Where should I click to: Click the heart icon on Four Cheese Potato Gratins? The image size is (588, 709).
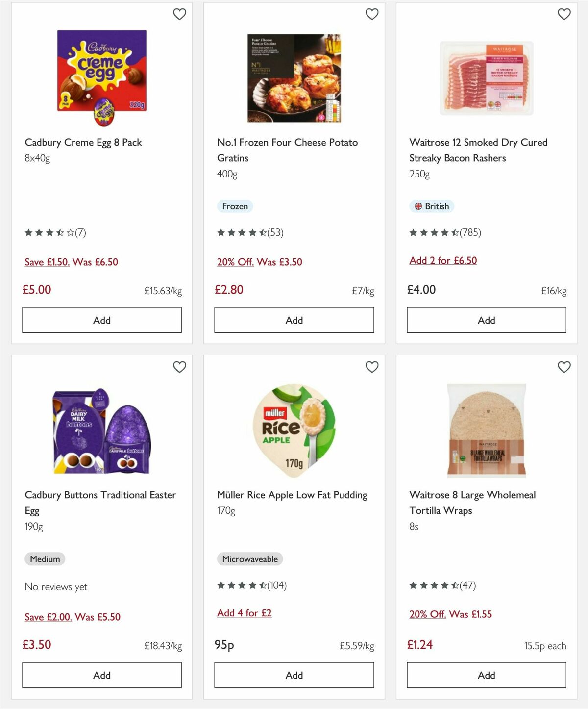click(372, 14)
